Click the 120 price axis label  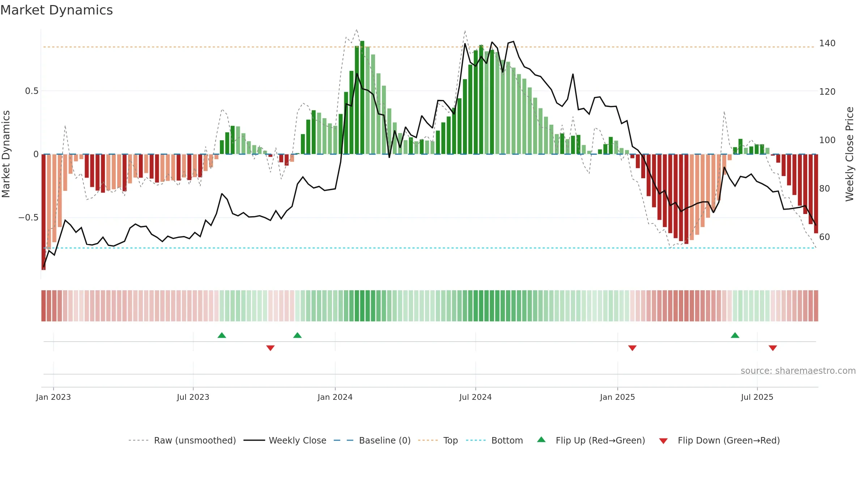pos(827,92)
